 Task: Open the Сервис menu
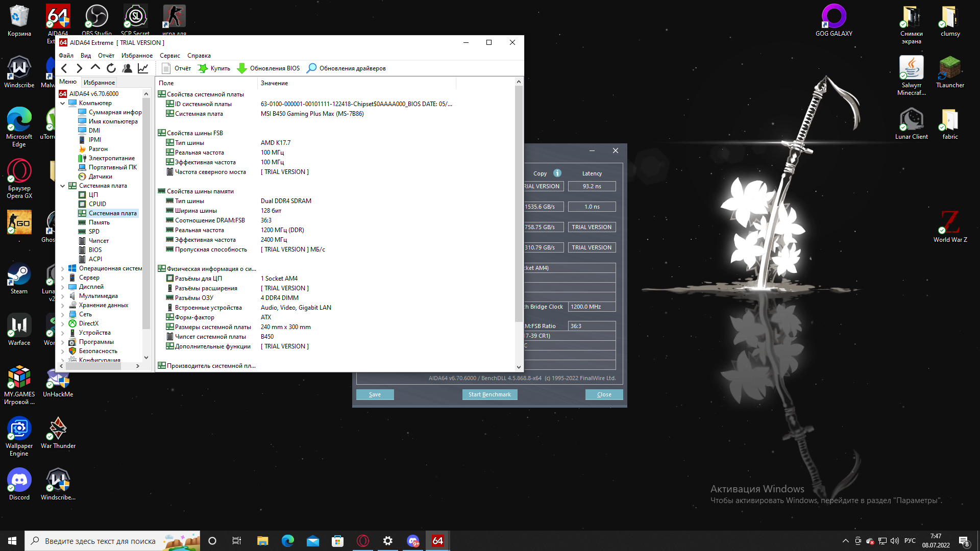pos(169,56)
